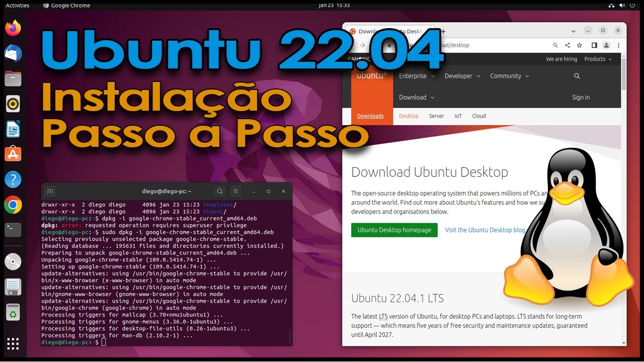Screen dimensions: 644x362
Task: Expand Chrome's tab search dropdown arrow
Action: pyautogui.click(x=572, y=31)
